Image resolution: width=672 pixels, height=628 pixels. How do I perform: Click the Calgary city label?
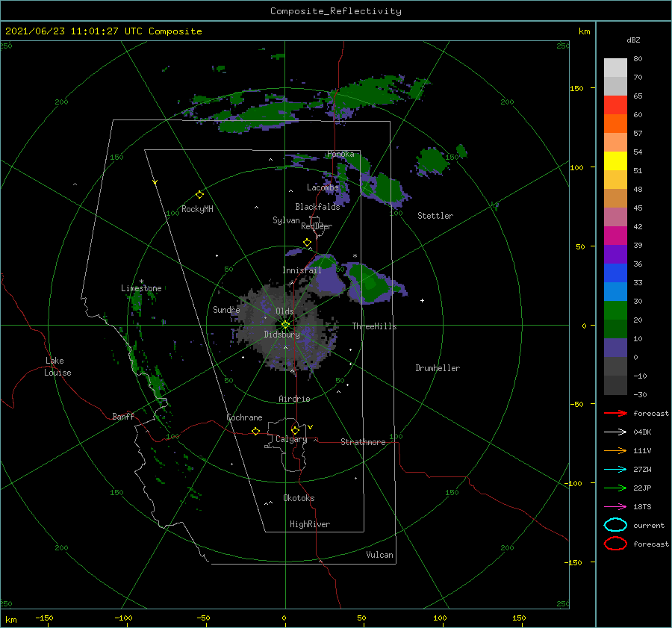[x=291, y=439]
